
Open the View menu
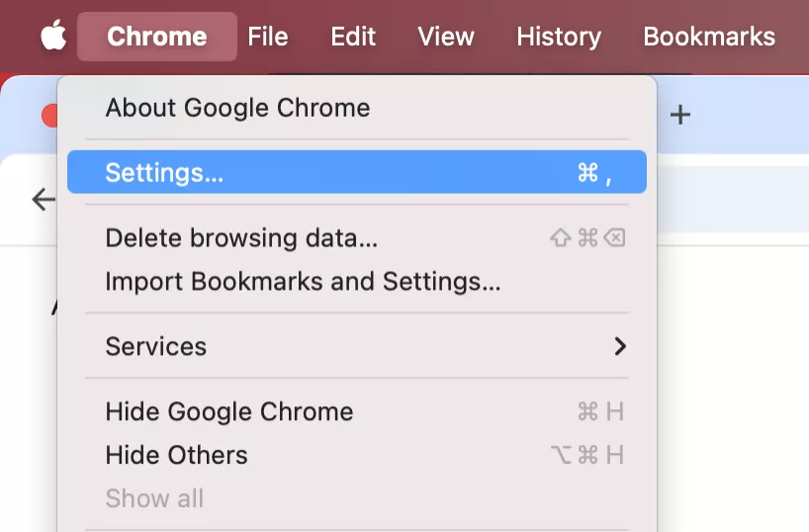coord(446,37)
